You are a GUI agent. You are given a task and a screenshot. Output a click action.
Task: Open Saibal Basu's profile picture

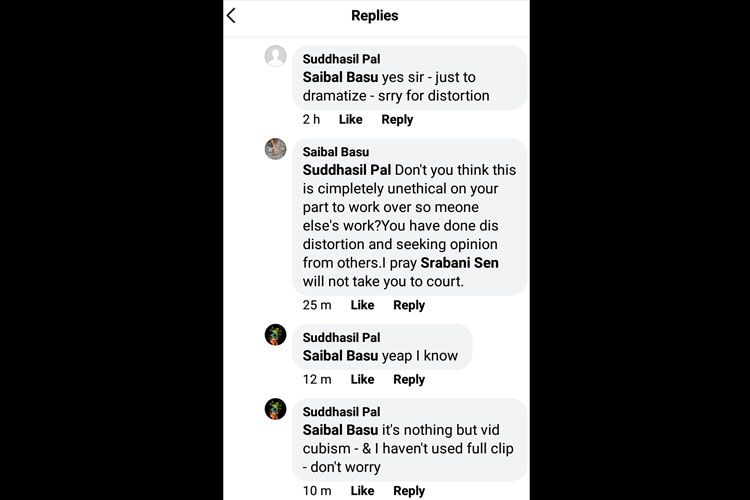(x=276, y=150)
